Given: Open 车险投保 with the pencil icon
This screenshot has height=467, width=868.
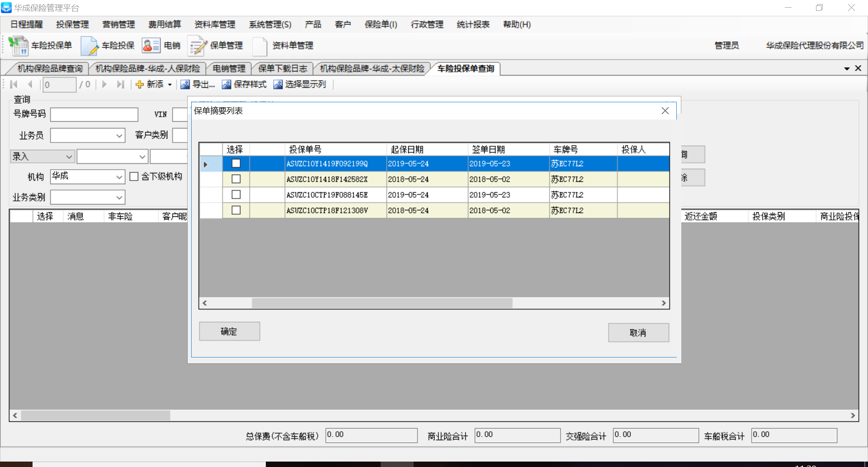Looking at the screenshot, I should pos(89,46).
